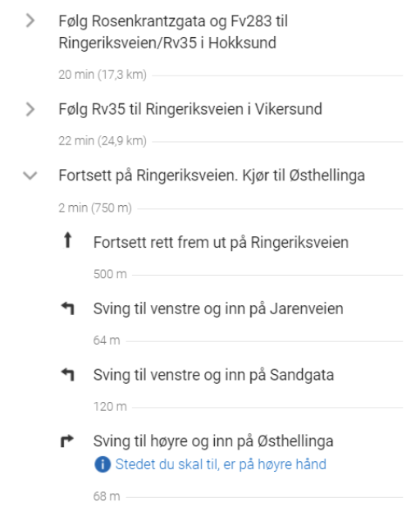
Task: Click the '22 min (24,9 km)' duration label
Action: (x=103, y=141)
